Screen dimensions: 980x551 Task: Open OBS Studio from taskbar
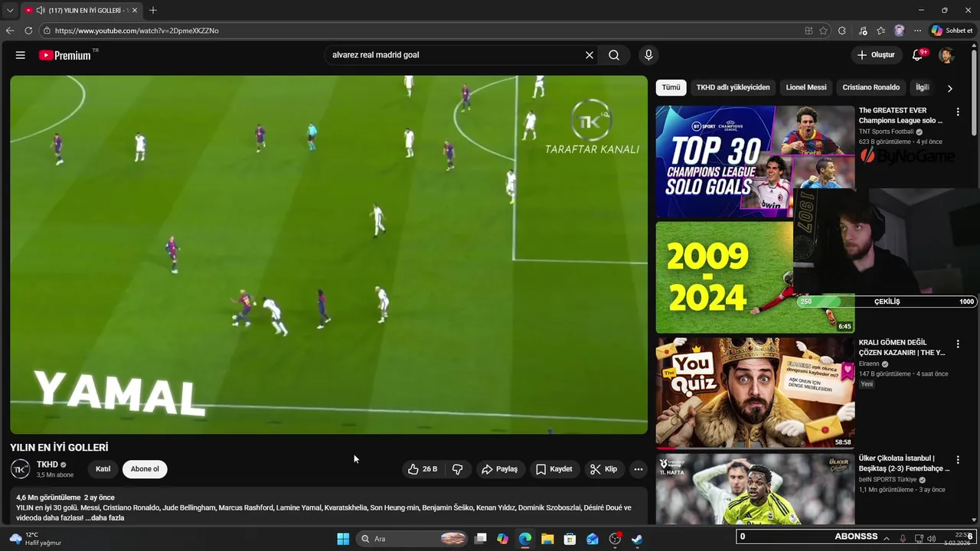coord(615,539)
